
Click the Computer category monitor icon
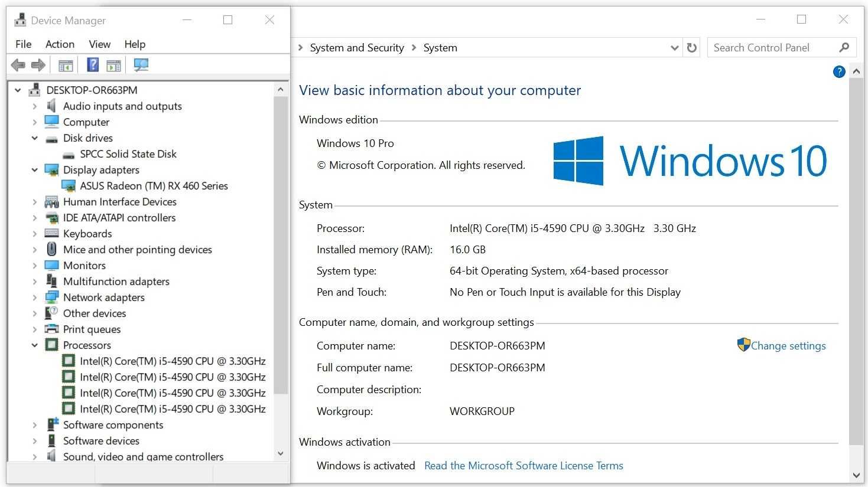52,122
